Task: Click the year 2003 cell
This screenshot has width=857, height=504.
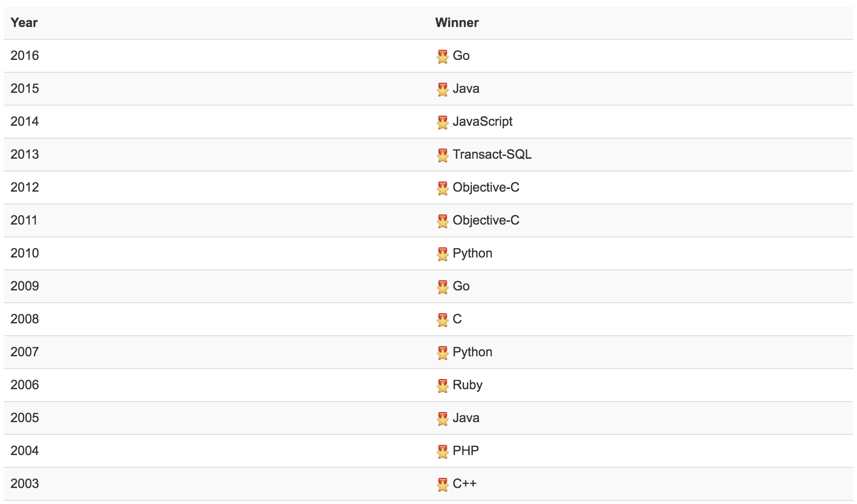Action: (x=25, y=484)
